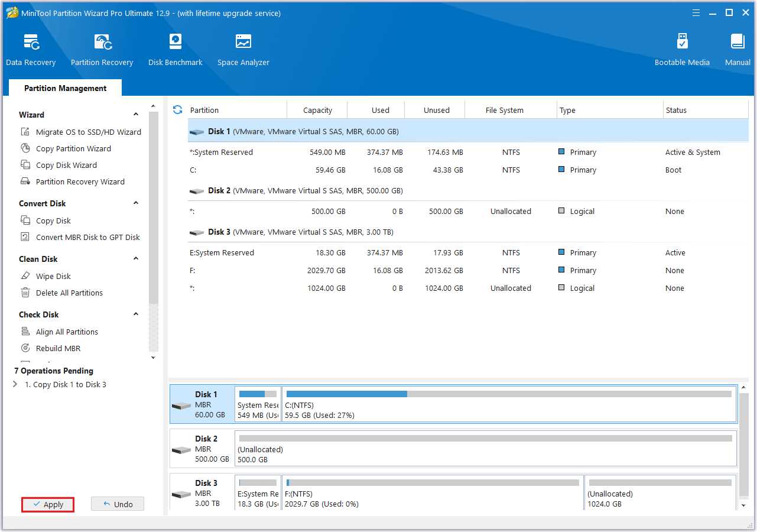Viewport: 757px width, 532px height.
Task: Sort by the Used column header
Action: point(376,110)
